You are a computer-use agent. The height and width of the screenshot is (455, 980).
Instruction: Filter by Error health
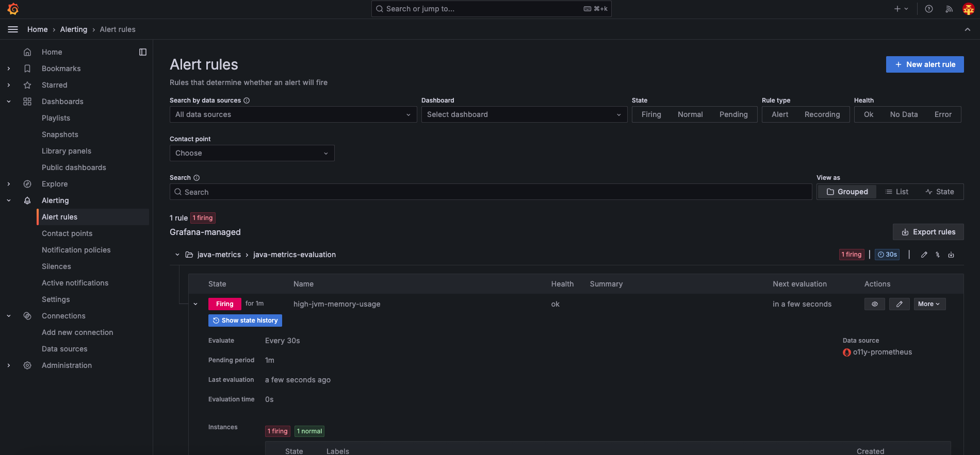(x=943, y=114)
